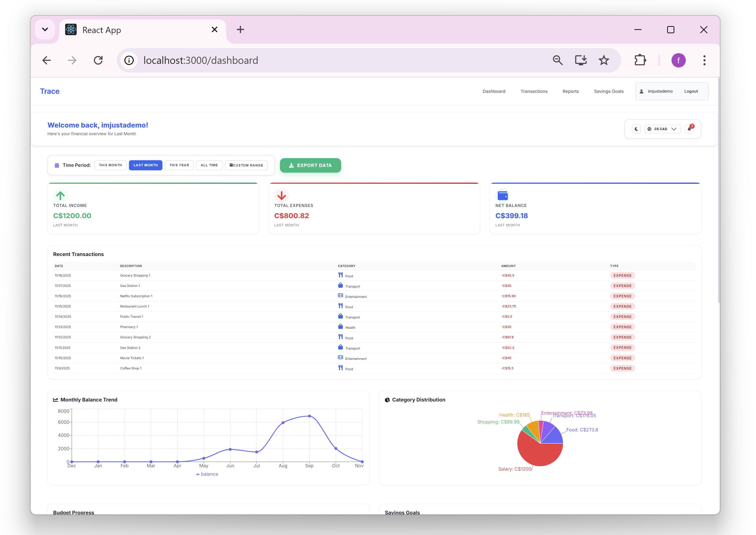Click the Entertainment TV icon beside Netflix Subscription 1
Viewport: 756px width, 535px height.
point(341,295)
